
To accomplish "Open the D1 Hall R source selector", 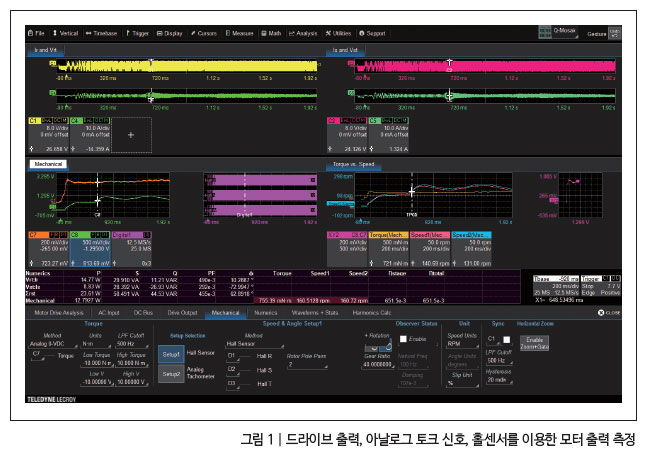I will point(233,356).
